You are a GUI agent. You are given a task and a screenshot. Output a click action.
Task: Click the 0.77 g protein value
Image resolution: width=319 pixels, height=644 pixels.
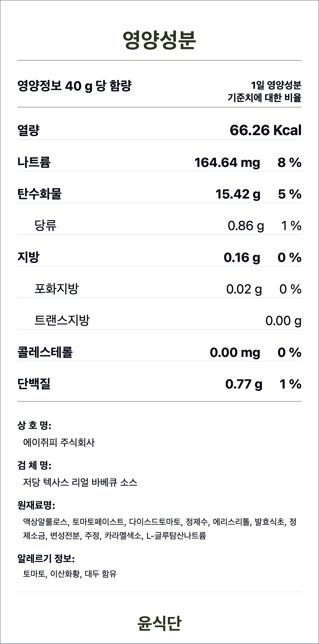tap(244, 384)
